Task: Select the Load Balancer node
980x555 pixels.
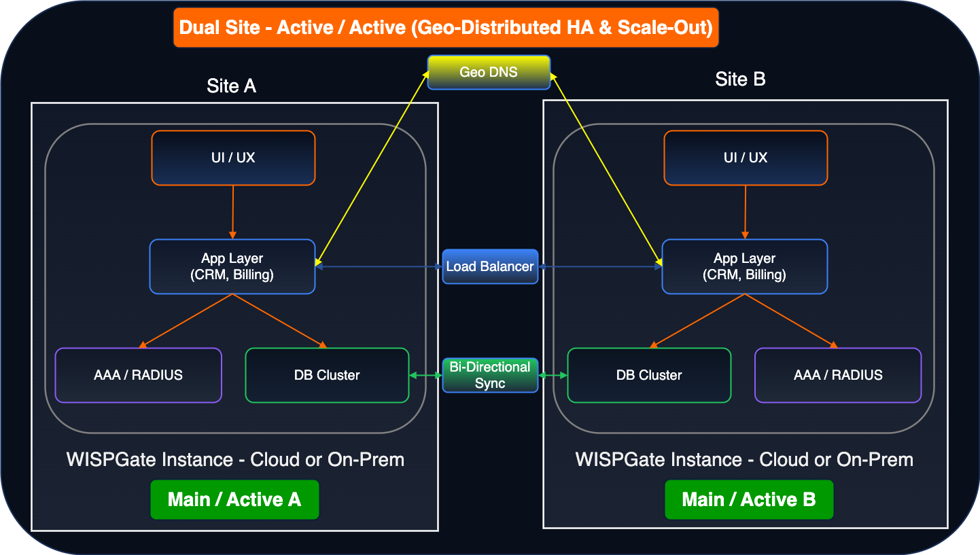Action: [x=490, y=266]
